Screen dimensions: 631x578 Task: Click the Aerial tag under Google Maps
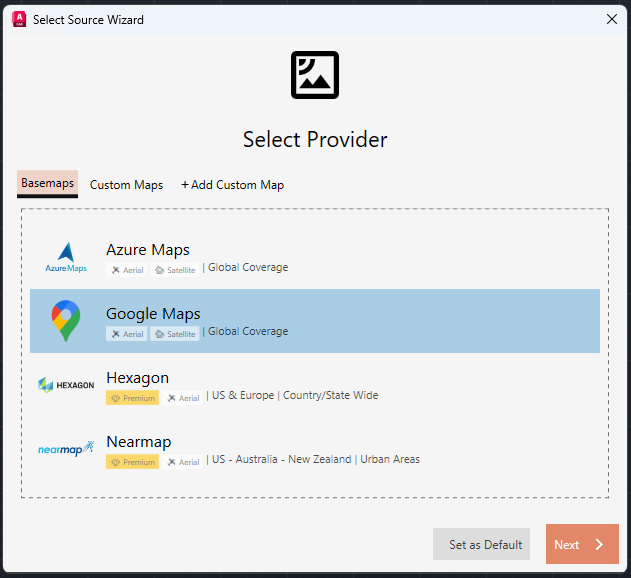(x=127, y=334)
